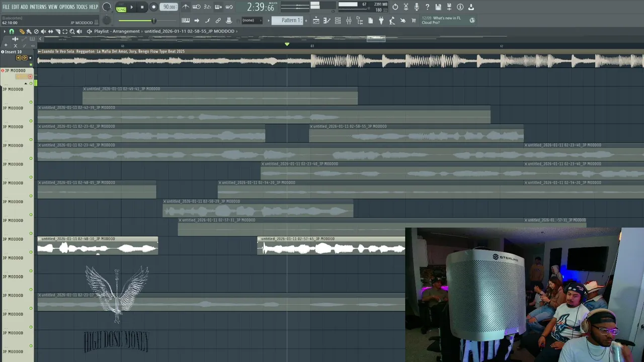Image resolution: width=644 pixels, height=362 pixels.
Task: Click the render/export as audio icon
Action: click(x=449, y=7)
